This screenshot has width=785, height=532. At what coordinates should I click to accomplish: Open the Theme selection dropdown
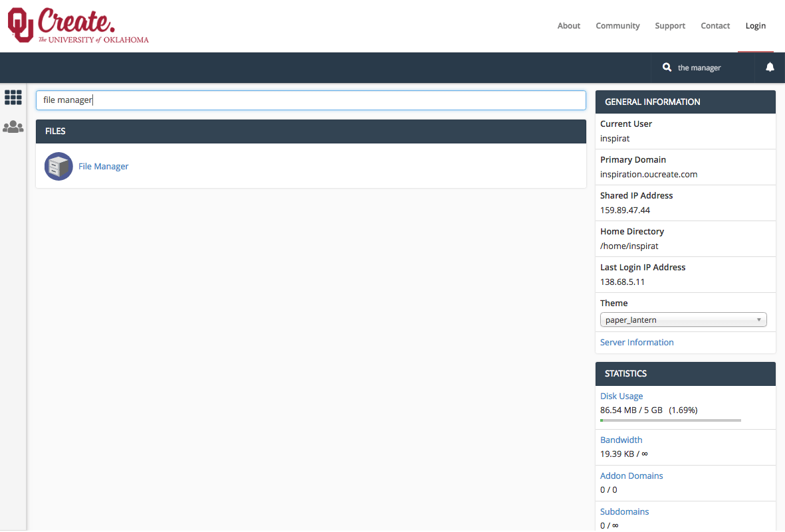click(x=683, y=319)
